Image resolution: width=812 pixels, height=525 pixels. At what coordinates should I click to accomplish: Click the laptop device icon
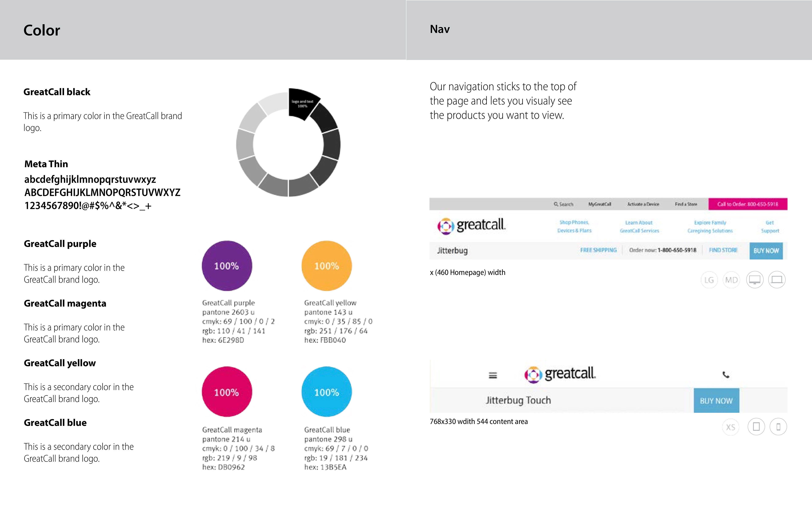[x=777, y=280]
